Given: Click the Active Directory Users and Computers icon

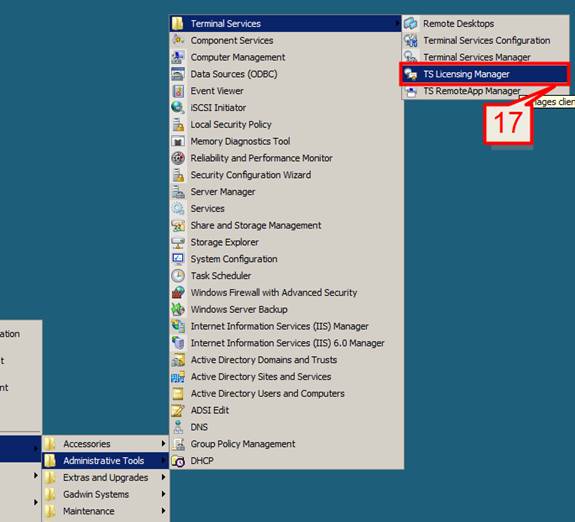Looking at the screenshot, I should 178,394.
